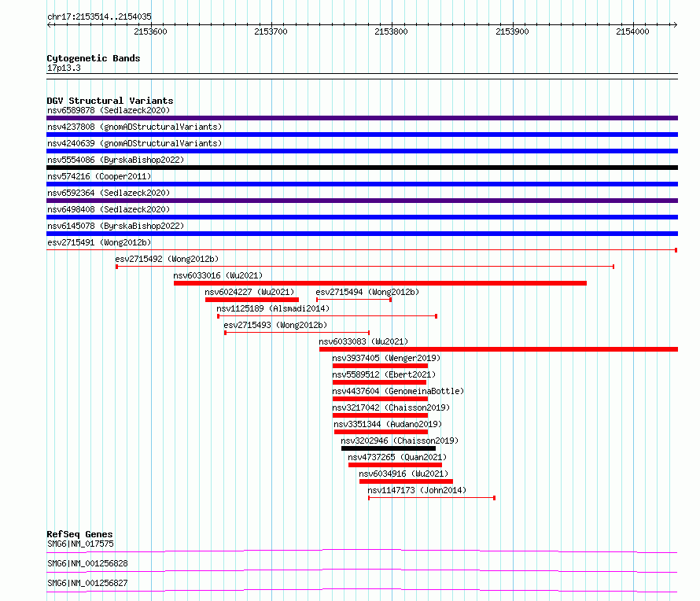Click the blue bar under nsv4237808
Viewport: 700px width, 601px height.
click(x=362, y=135)
